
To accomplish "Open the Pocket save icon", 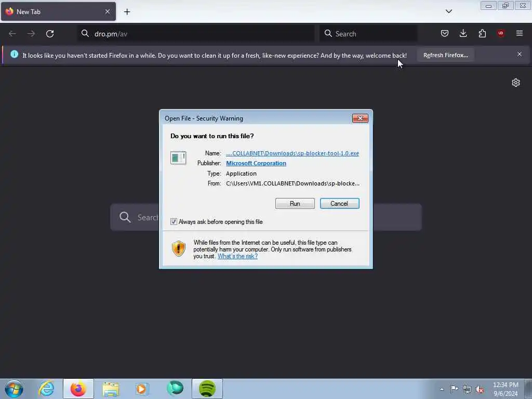I will pos(445,33).
